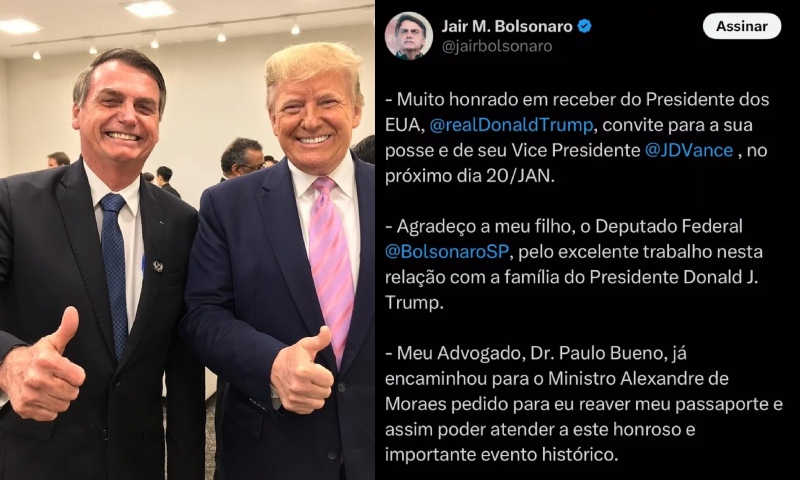The image size is (800, 480).
Task: Select the paragraph starting "Muito honrado"
Action: 577,138
